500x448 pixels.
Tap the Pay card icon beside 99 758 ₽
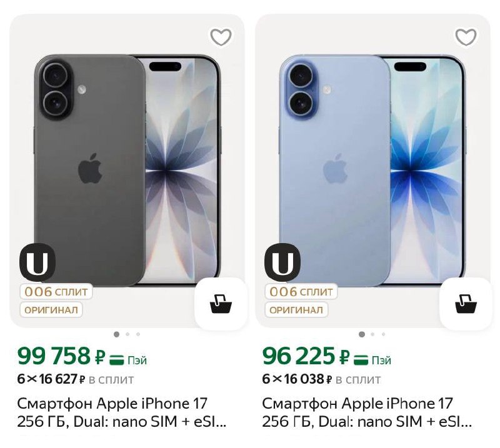[116, 360]
